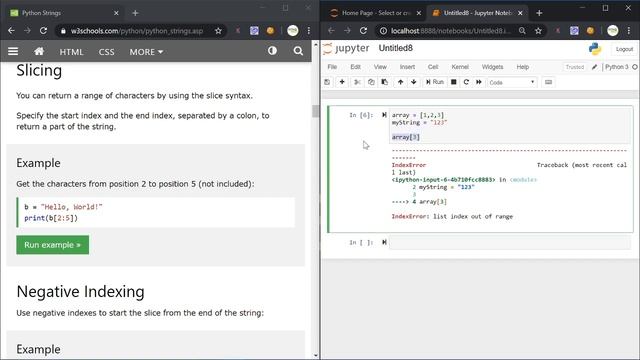Run the empty cell using its run icon
The height and width of the screenshot is (360, 640).
click(384, 242)
